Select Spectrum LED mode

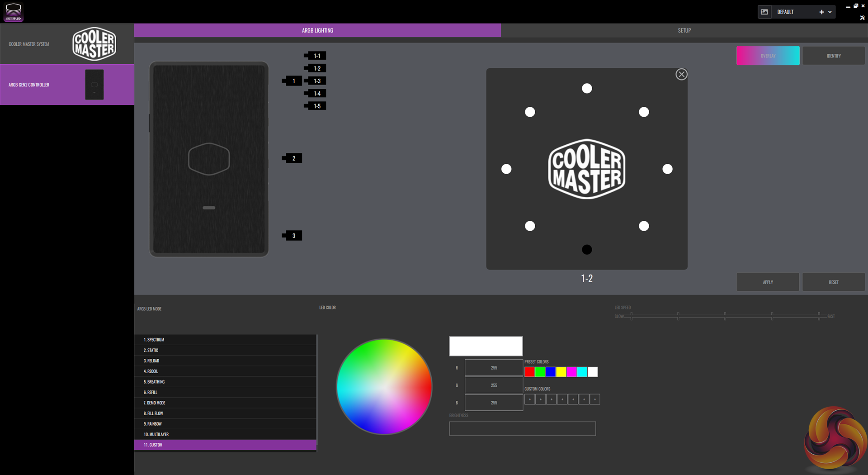pyautogui.click(x=225, y=340)
